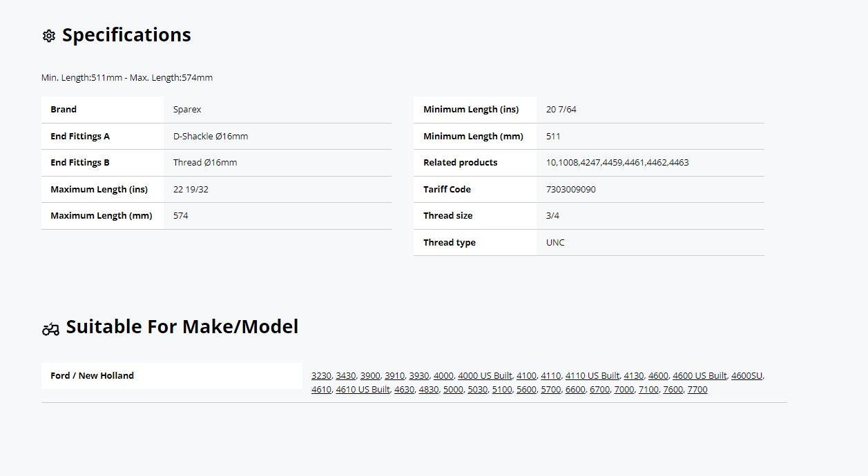This screenshot has height=476, width=868.
Task: Click the Related products value row
Action: 589,163
